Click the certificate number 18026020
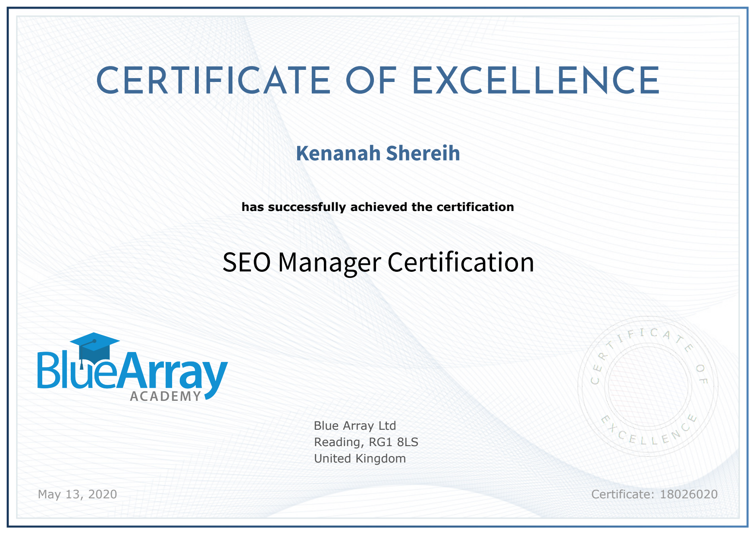Viewport: 756px width, 535px height. [x=689, y=494]
